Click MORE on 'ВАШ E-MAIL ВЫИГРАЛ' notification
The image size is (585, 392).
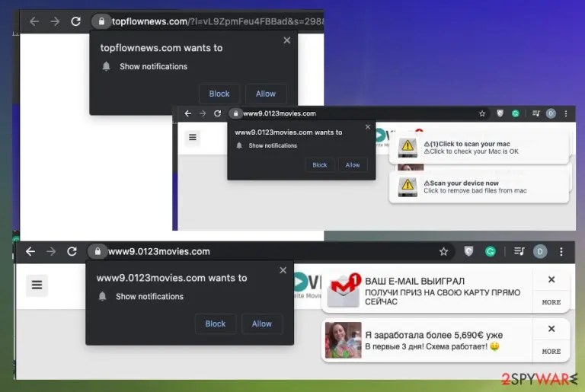(x=551, y=302)
